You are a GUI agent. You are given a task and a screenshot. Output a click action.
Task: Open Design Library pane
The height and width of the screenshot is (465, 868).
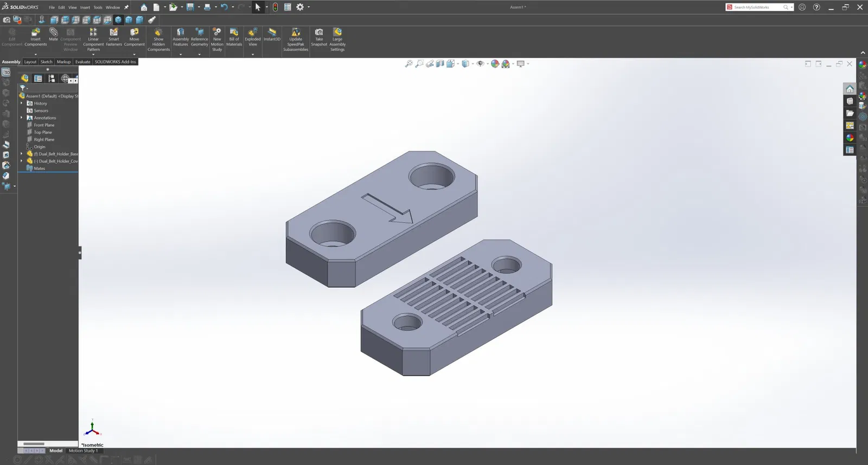(x=850, y=101)
